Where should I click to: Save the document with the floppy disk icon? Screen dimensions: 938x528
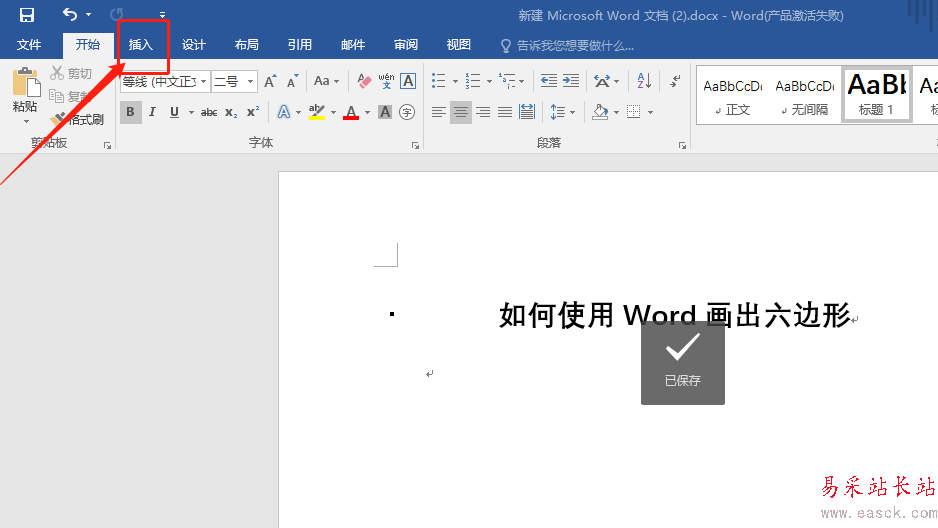coord(27,14)
